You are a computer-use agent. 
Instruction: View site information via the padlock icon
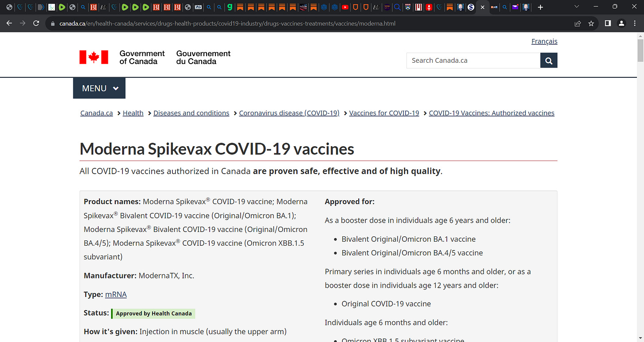(x=53, y=23)
